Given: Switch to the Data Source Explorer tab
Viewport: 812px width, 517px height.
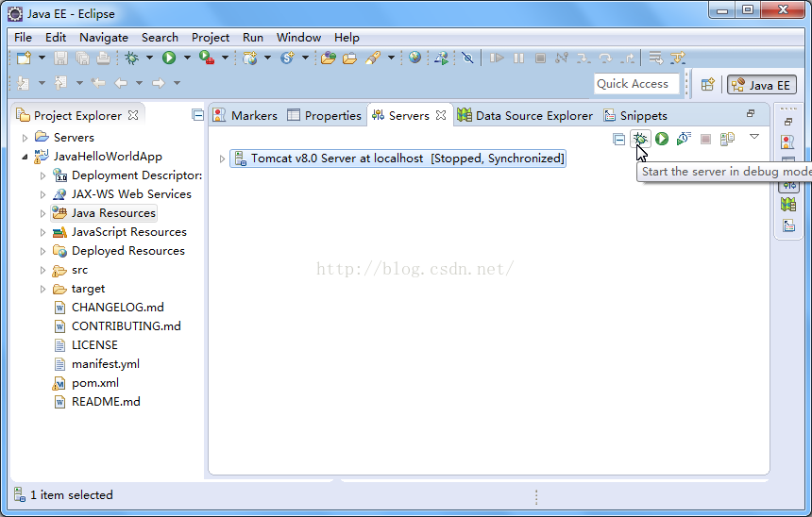Looking at the screenshot, I should 525,115.
